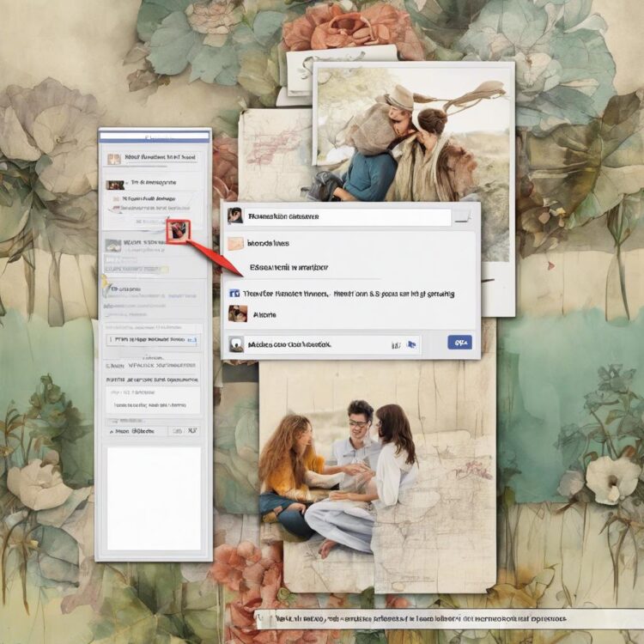Click the avatar icon beside the bottom comment field
The height and width of the screenshot is (644, 644).
tap(234, 344)
